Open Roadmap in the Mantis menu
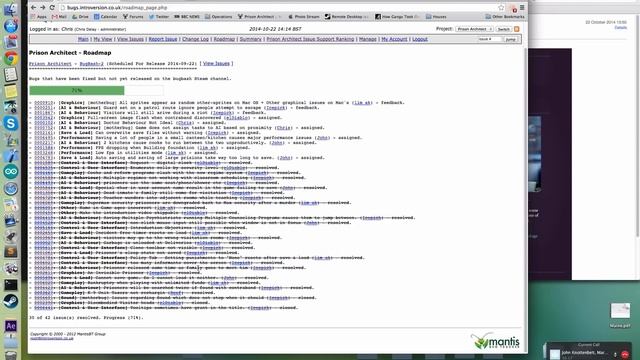This screenshot has height=360, width=640. click(x=224, y=39)
